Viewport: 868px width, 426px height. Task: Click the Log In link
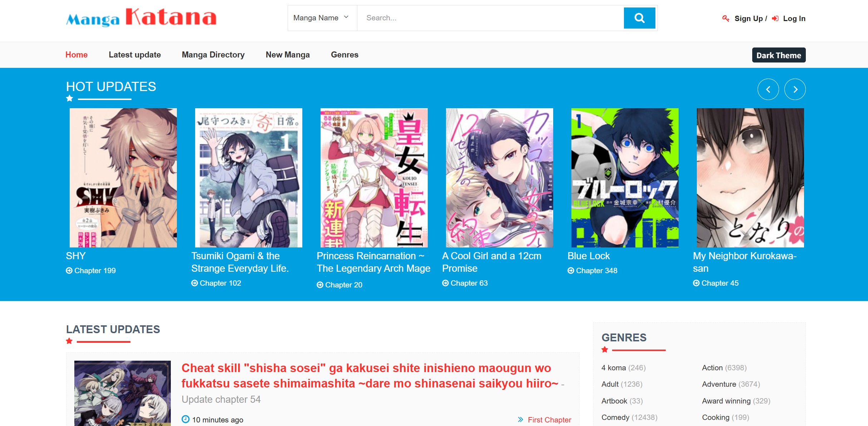pyautogui.click(x=794, y=19)
